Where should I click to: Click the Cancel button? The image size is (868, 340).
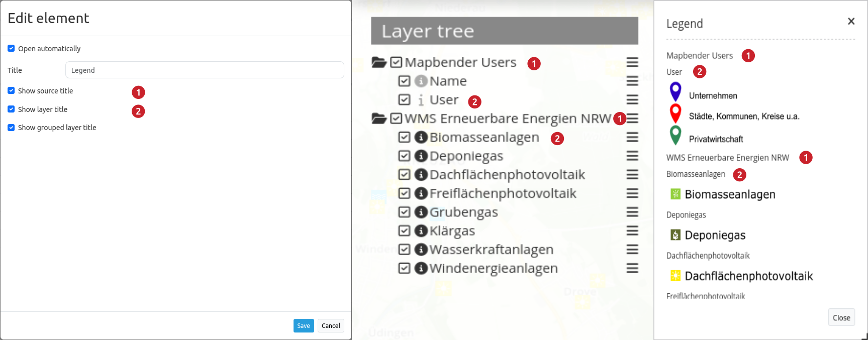tap(331, 325)
